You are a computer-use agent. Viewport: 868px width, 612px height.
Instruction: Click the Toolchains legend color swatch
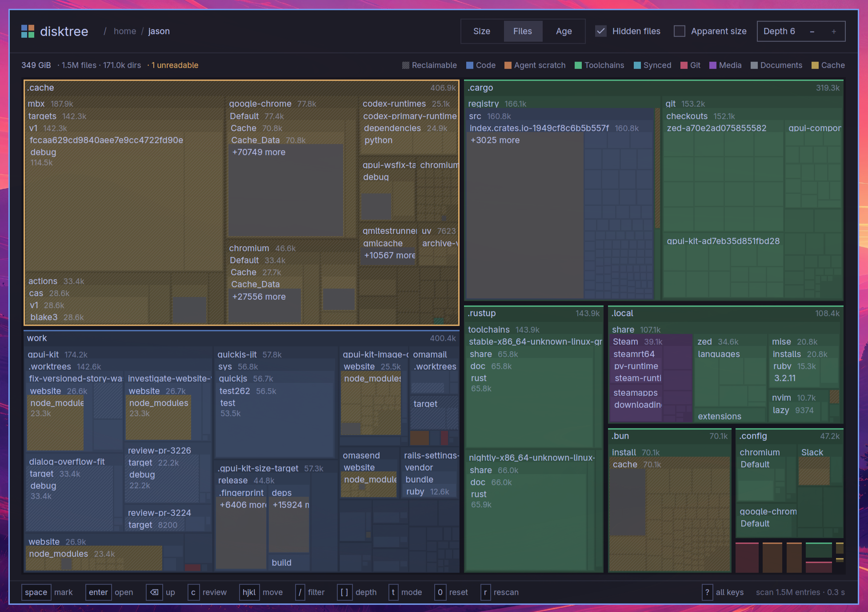578,65
